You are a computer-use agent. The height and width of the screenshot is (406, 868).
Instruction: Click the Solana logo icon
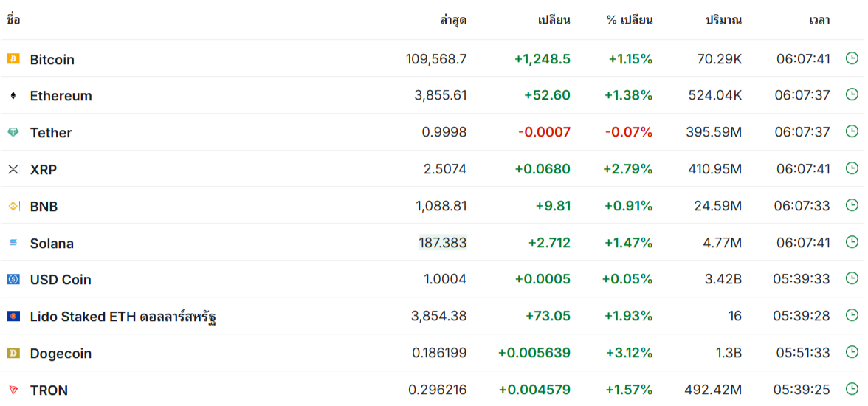click(13, 242)
